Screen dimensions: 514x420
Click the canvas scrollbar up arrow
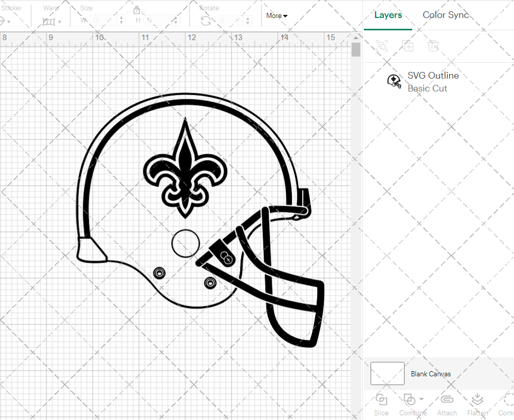click(x=356, y=38)
